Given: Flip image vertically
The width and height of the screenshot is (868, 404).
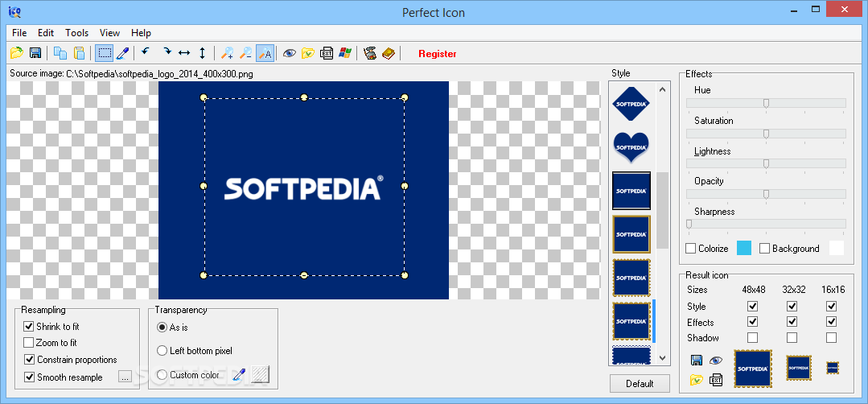Looking at the screenshot, I should (202, 53).
